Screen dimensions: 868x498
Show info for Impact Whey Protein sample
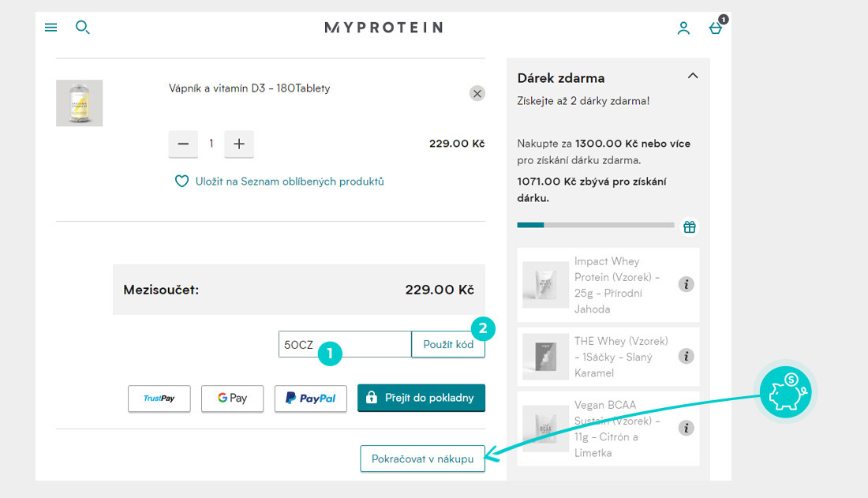(686, 284)
